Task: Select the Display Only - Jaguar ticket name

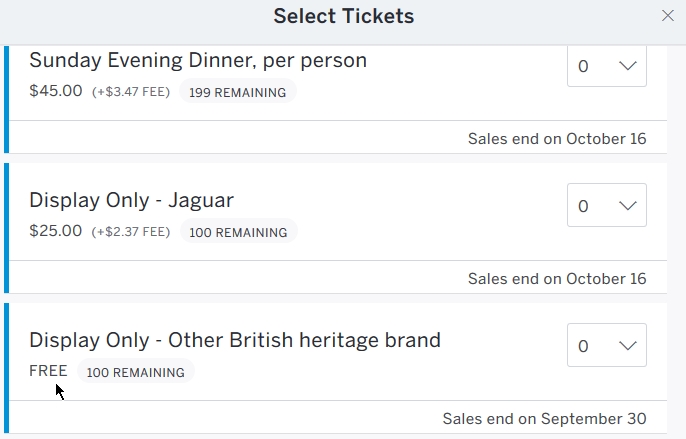Action: point(131,200)
